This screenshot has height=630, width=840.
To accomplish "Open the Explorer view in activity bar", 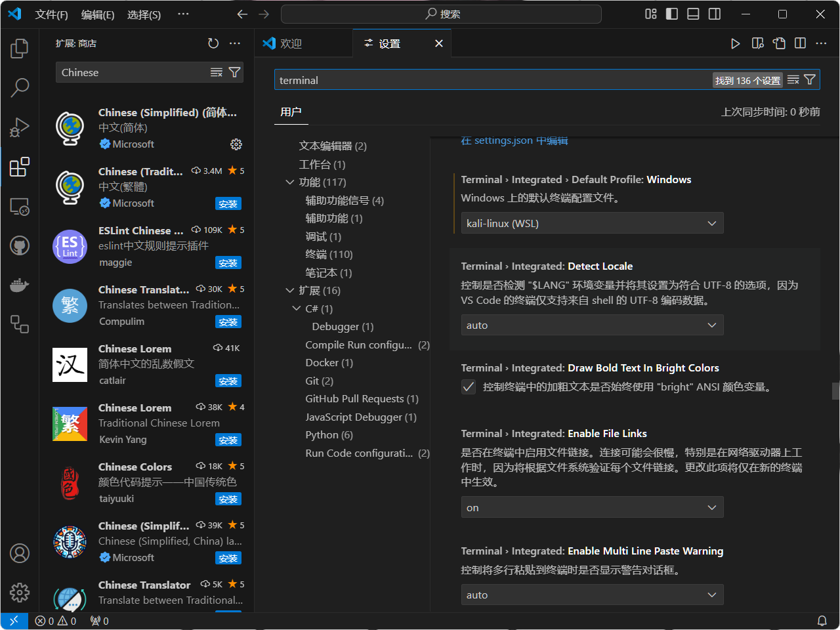I will 20,48.
